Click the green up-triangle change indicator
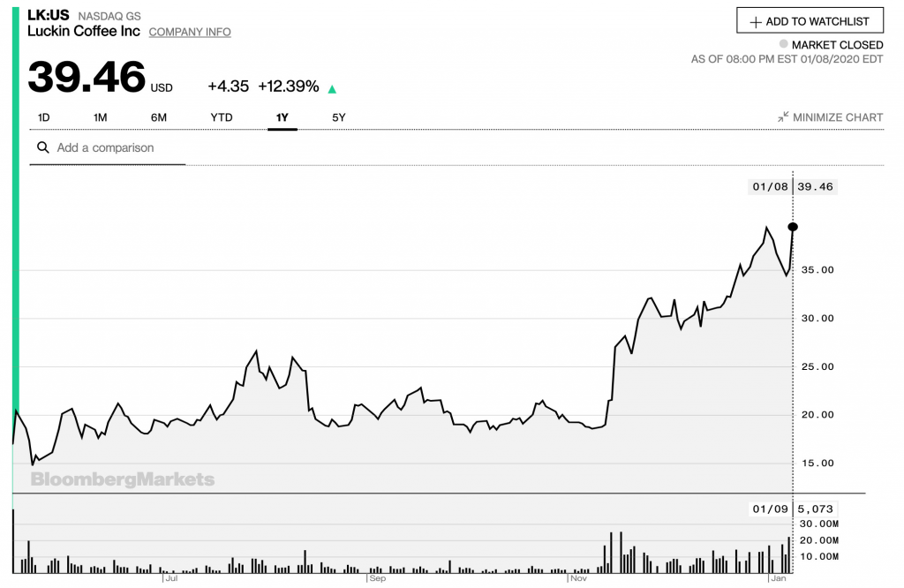Screen dimensions: 904x588 tap(332, 89)
